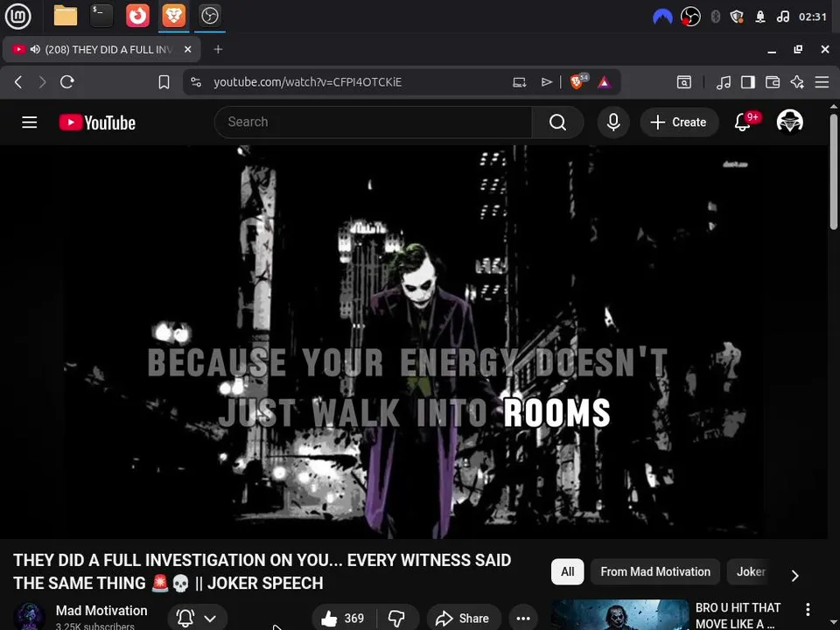Image resolution: width=840 pixels, height=630 pixels.
Task: Open more actions three-dot button
Action: coord(523,619)
